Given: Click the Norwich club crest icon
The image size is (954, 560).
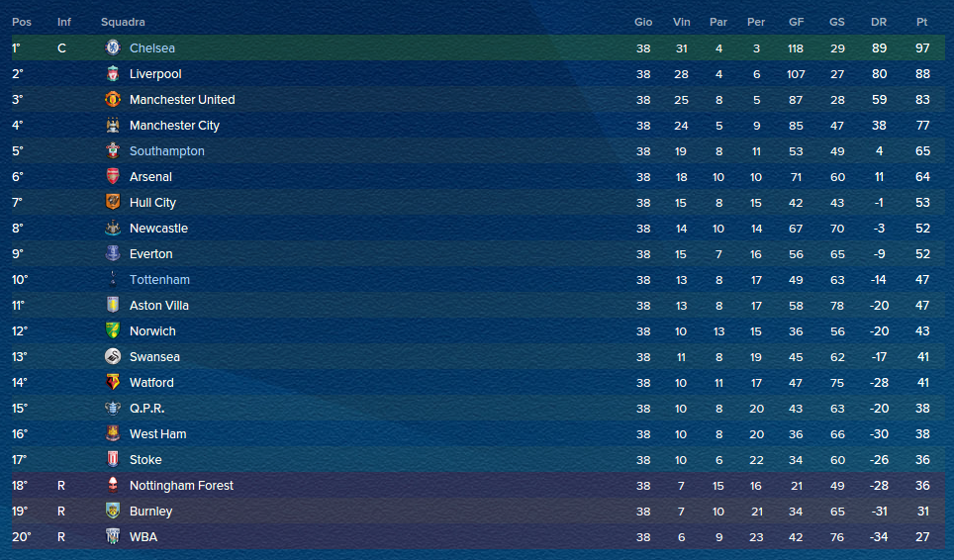Looking at the screenshot, I should [x=113, y=330].
